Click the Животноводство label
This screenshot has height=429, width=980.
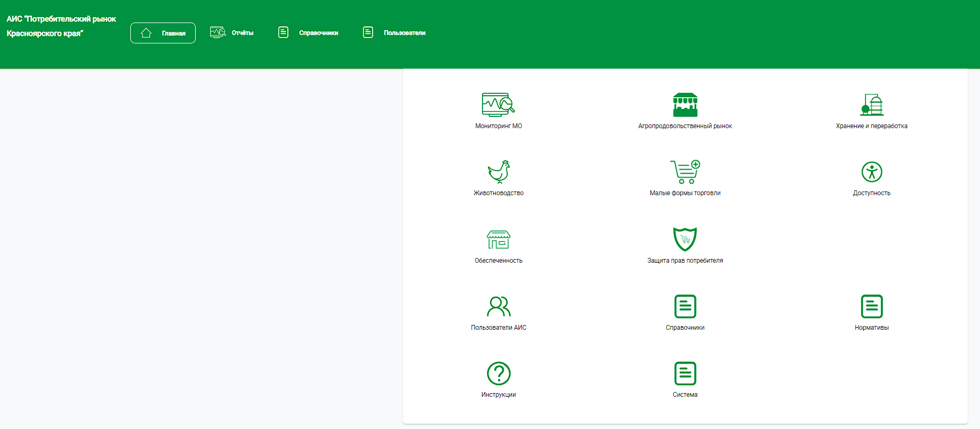499,193
